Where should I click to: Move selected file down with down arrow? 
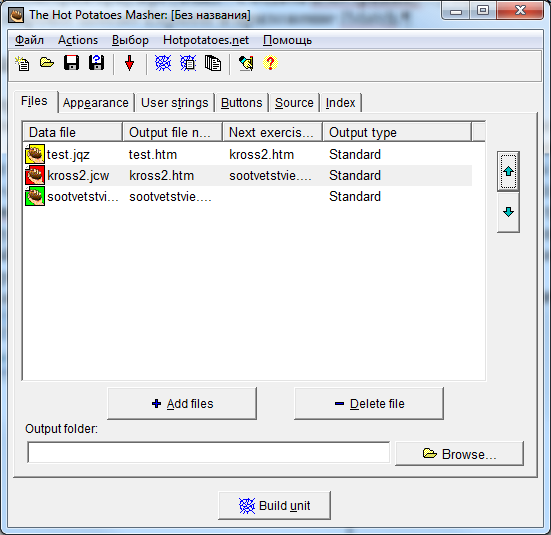click(x=508, y=212)
